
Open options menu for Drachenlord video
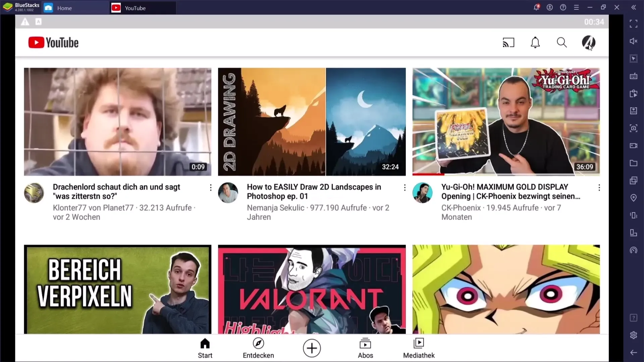coord(211,188)
